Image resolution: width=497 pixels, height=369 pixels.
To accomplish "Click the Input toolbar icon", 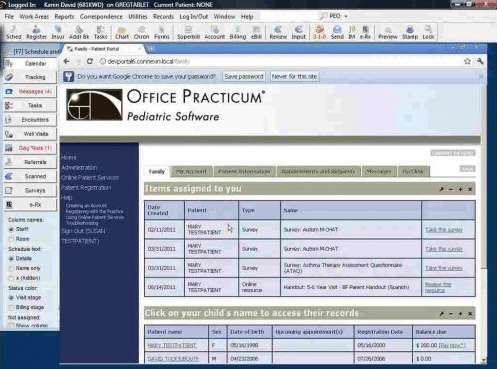I will point(299,32).
